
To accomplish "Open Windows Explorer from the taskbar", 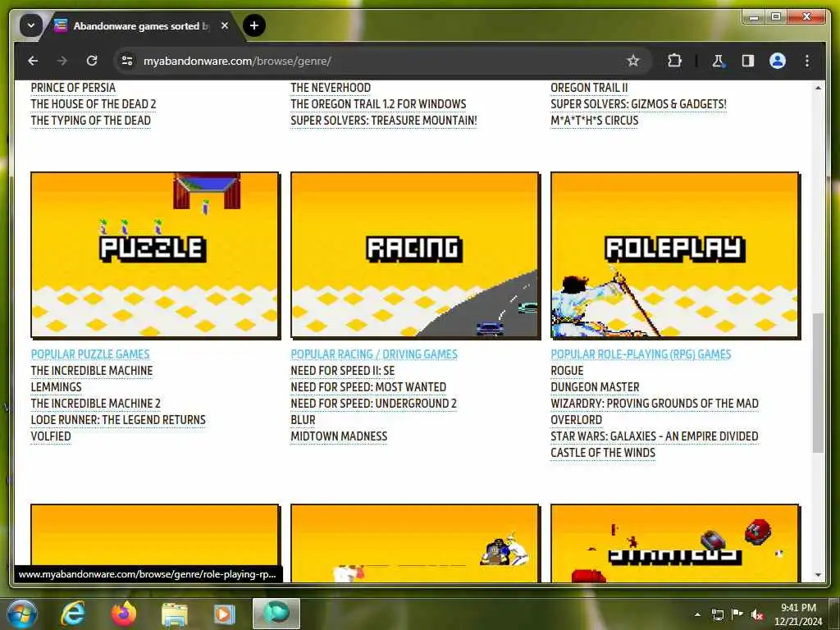I will (174, 614).
